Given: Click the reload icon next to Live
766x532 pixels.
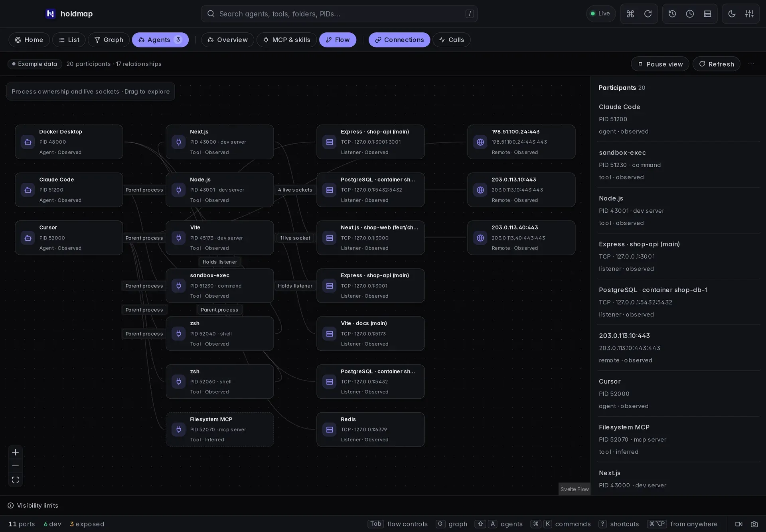Looking at the screenshot, I should point(648,14).
